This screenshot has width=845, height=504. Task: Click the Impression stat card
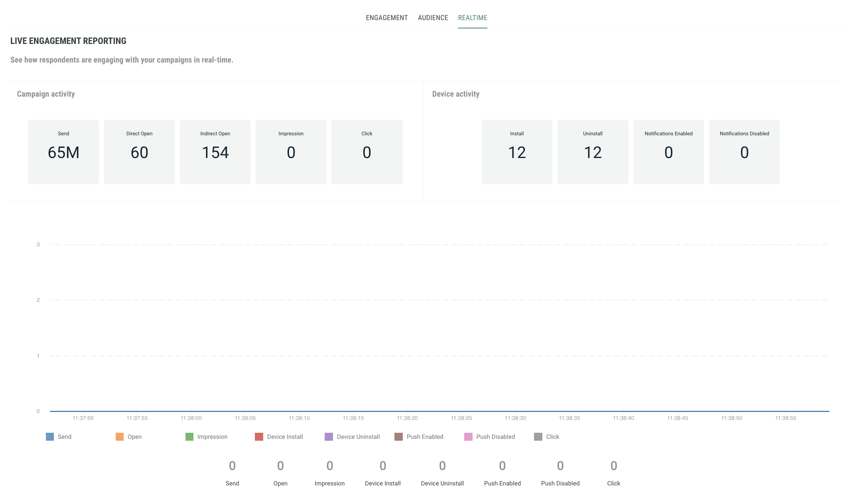click(x=291, y=152)
